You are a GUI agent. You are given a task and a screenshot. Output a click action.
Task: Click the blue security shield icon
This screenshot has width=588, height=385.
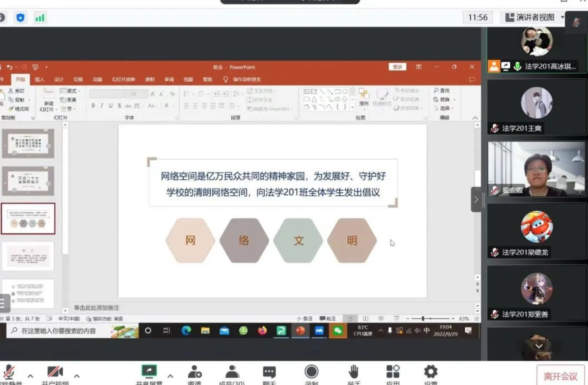pos(21,18)
